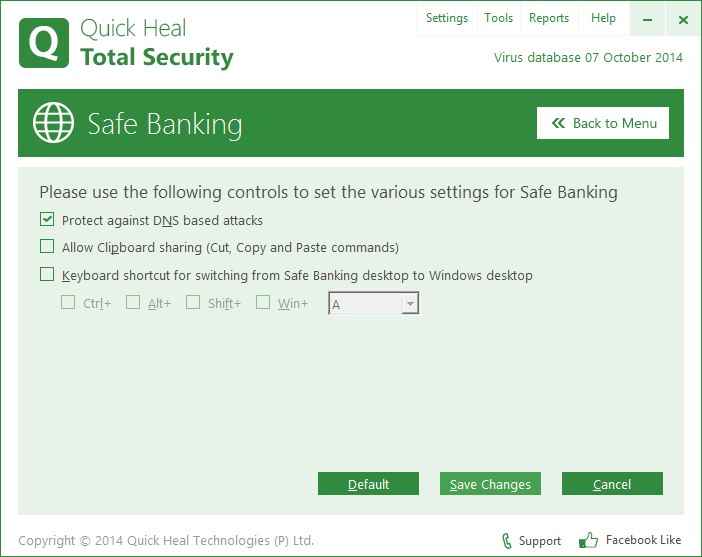
Task: Click the double chevron Back to Menu icon
Action: point(558,123)
